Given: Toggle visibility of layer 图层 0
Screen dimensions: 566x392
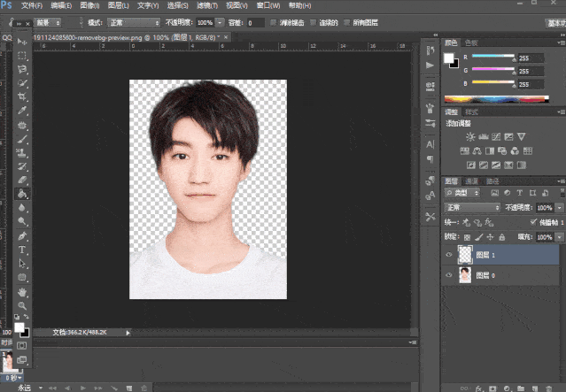Looking at the screenshot, I should tap(449, 276).
